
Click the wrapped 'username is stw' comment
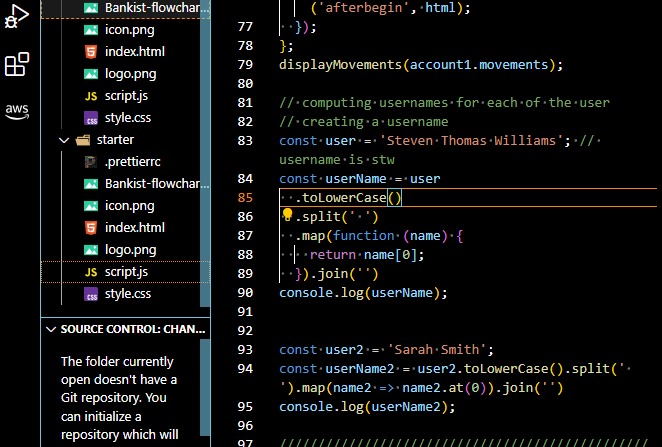(x=336, y=160)
